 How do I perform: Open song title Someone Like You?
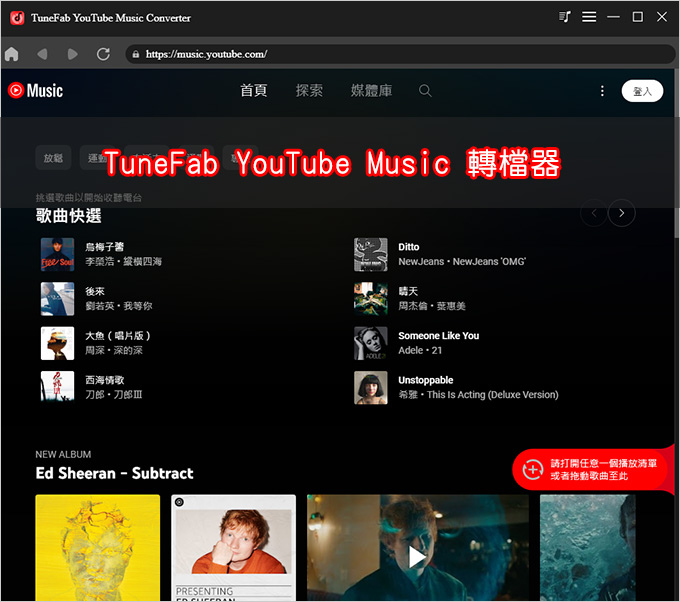click(439, 336)
